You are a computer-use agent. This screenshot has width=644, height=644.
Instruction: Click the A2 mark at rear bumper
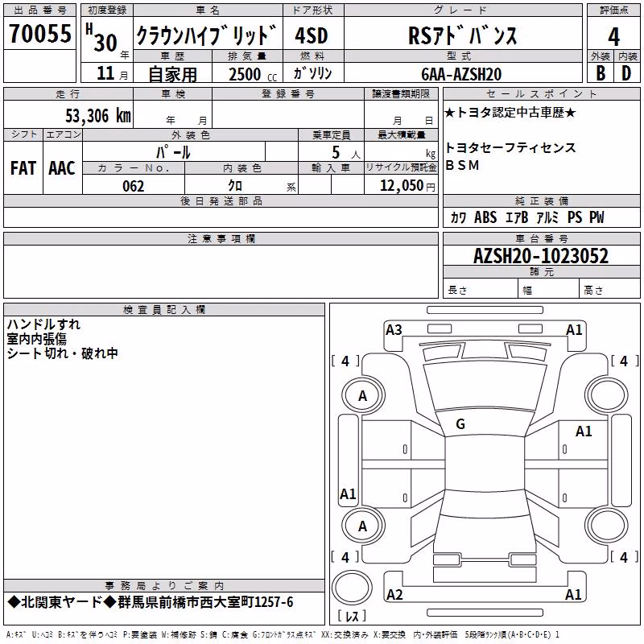(394, 594)
